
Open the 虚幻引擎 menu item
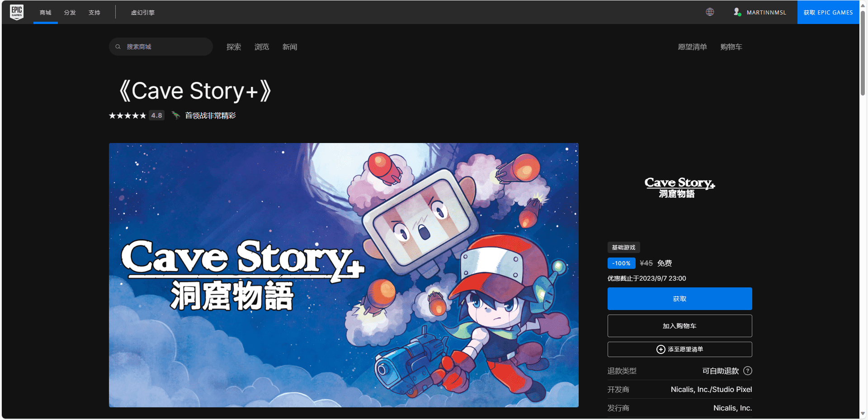click(x=143, y=12)
